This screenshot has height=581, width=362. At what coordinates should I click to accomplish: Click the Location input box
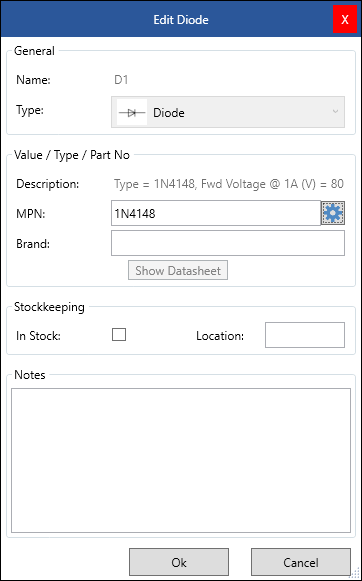305,335
